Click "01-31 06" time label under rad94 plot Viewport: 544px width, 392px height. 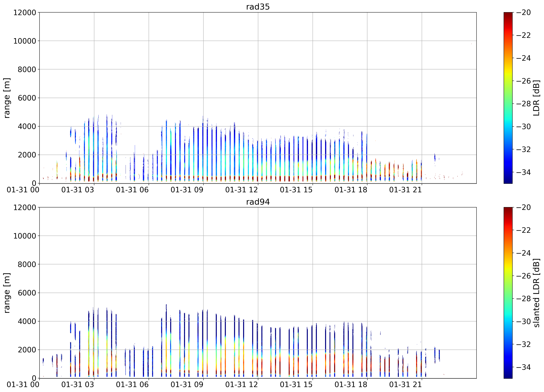click(132, 385)
